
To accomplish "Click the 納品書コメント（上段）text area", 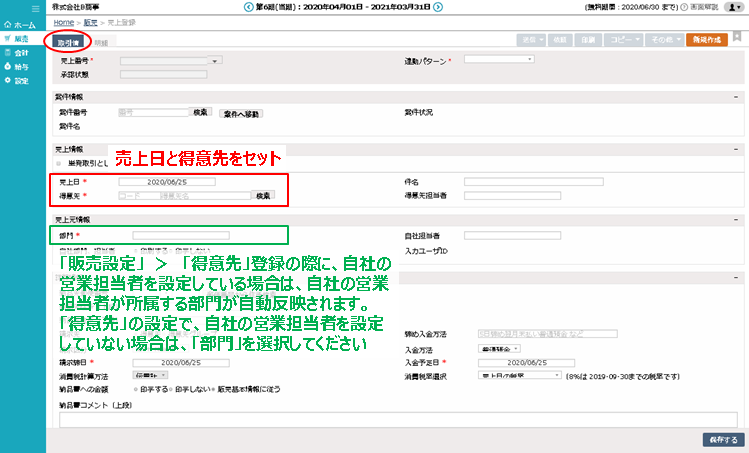I will 398,420.
